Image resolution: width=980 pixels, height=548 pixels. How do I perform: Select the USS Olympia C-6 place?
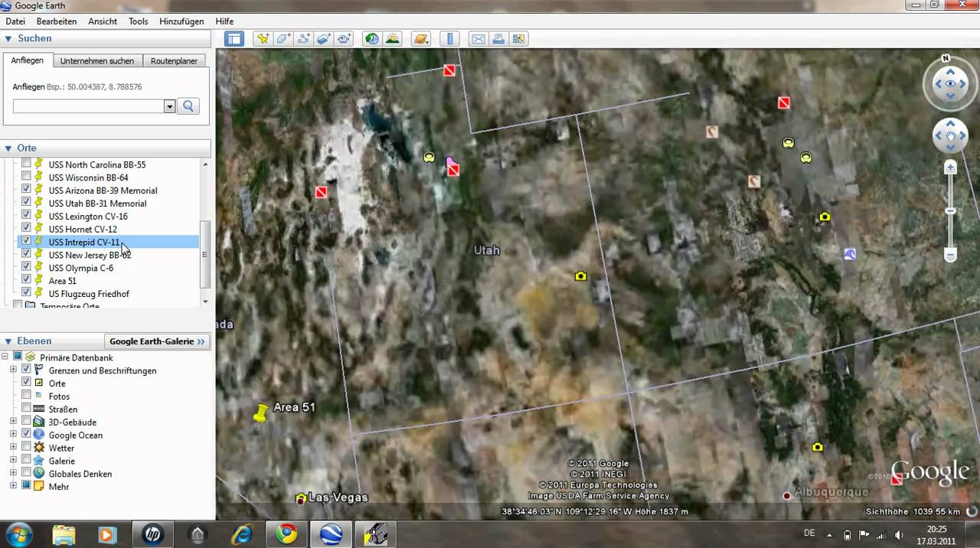pyautogui.click(x=81, y=268)
